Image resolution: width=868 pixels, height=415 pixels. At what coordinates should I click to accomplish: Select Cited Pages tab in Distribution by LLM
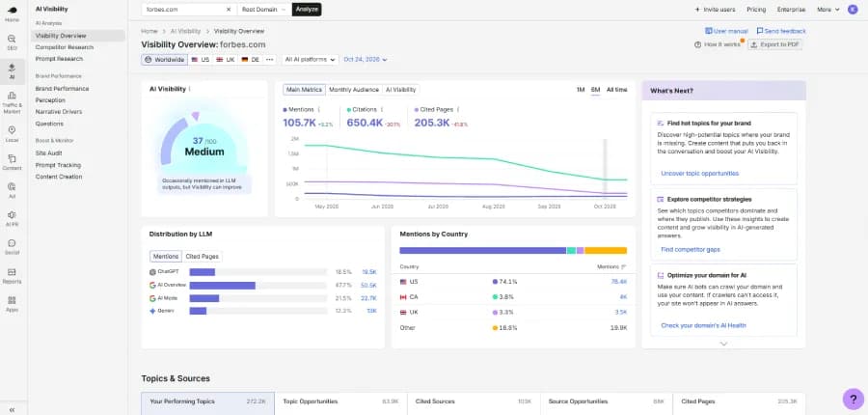(x=203, y=257)
